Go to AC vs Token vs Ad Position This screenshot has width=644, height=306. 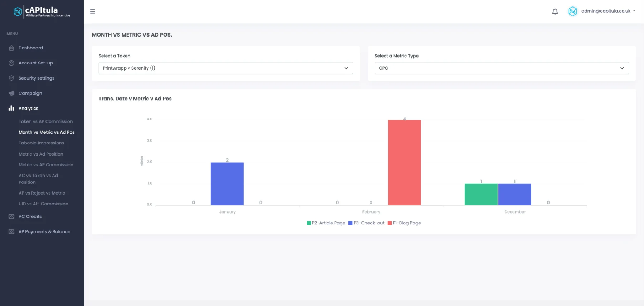click(x=38, y=179)
